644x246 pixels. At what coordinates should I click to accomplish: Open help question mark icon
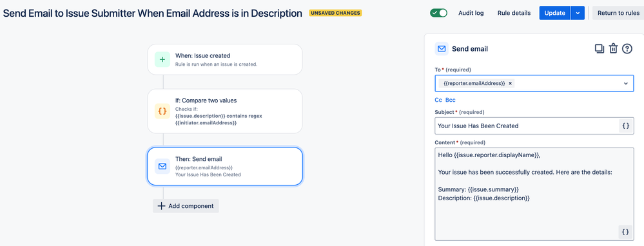pos(627,49)
